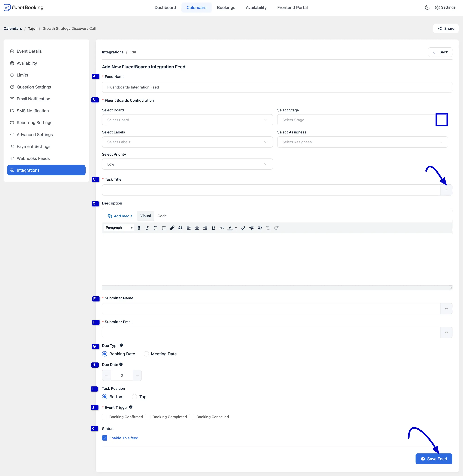Redo edit in description editor

tap(276, 228)
